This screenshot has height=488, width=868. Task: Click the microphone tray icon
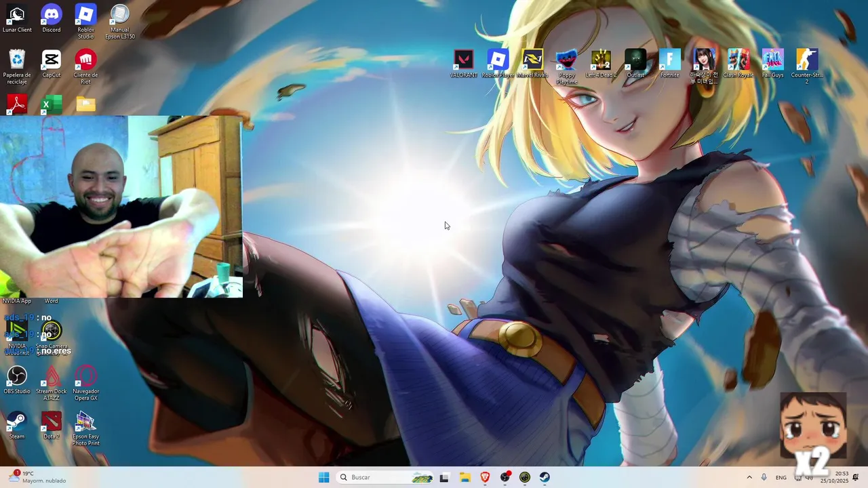pos(764,477)
